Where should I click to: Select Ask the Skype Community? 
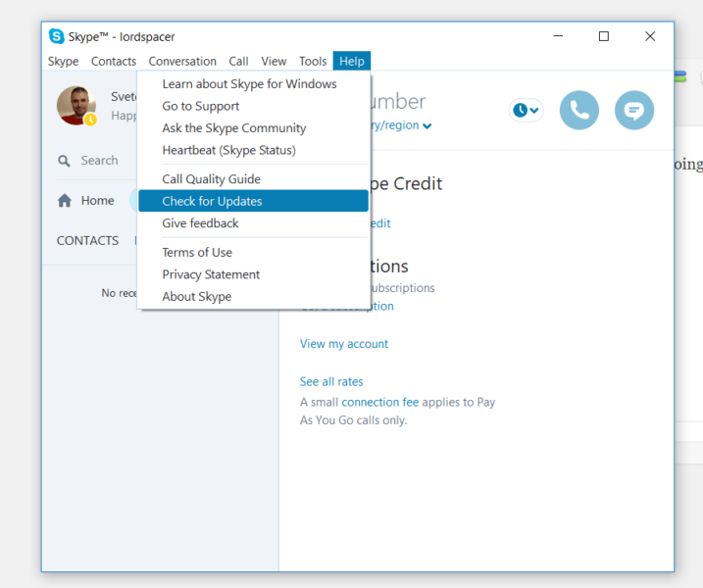[x=253, y=127]
